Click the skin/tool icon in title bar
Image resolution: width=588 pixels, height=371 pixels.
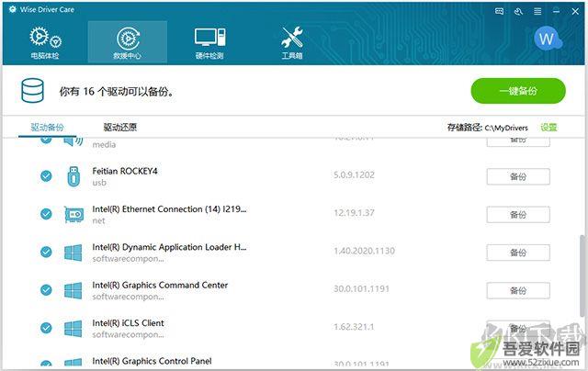click(518, 11)
